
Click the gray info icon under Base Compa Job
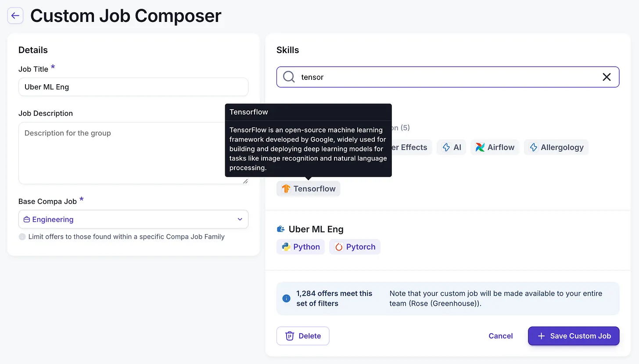coord(22,237)
